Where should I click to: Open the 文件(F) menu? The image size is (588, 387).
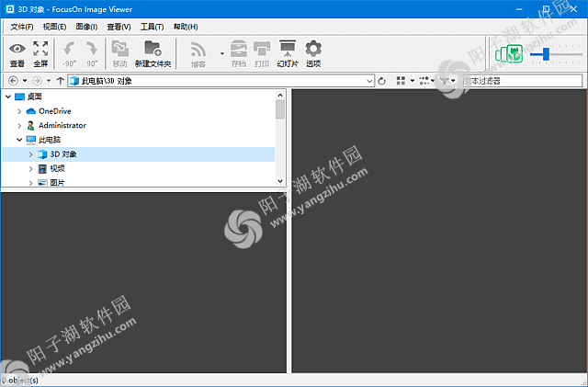click(x=22, y=27)
